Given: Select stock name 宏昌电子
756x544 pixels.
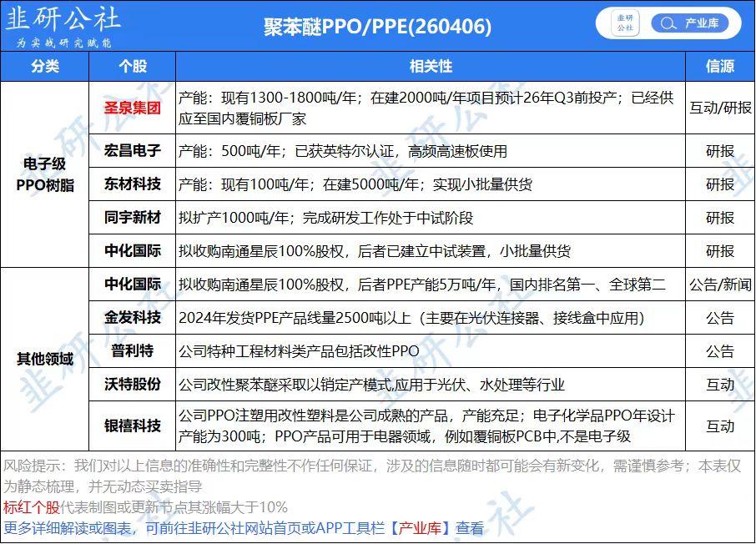Looking at the screenshot, I should coord(133,150).
